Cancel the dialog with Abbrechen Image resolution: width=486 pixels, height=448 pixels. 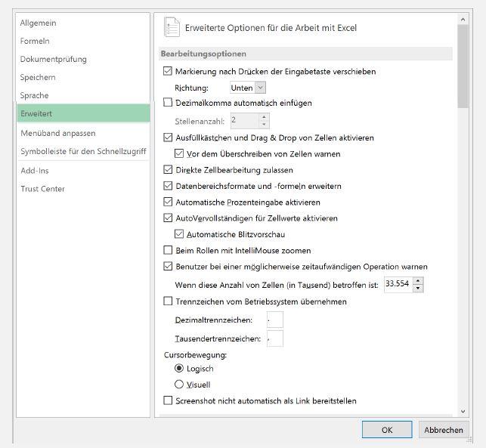pos(444,430)
